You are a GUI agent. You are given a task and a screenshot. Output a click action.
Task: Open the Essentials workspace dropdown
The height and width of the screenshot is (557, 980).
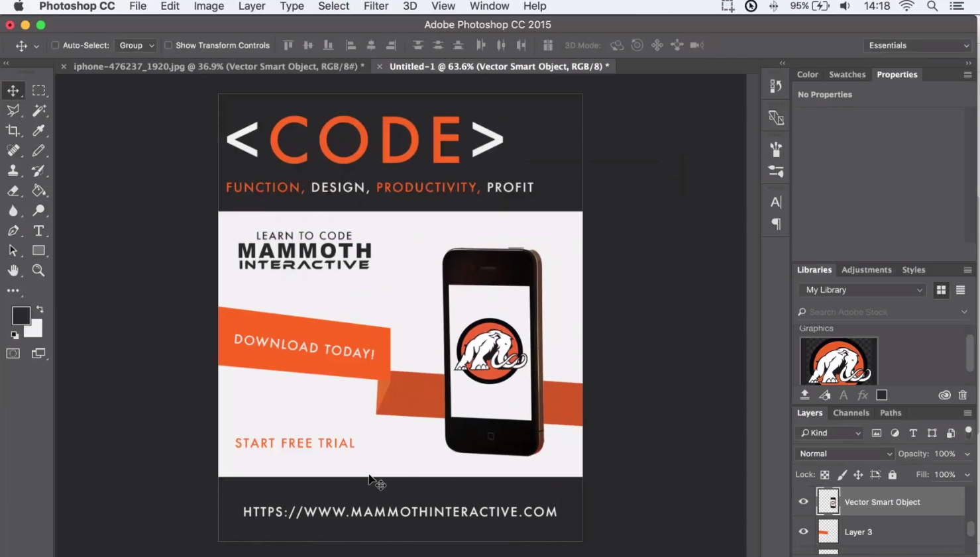[918, 46]
